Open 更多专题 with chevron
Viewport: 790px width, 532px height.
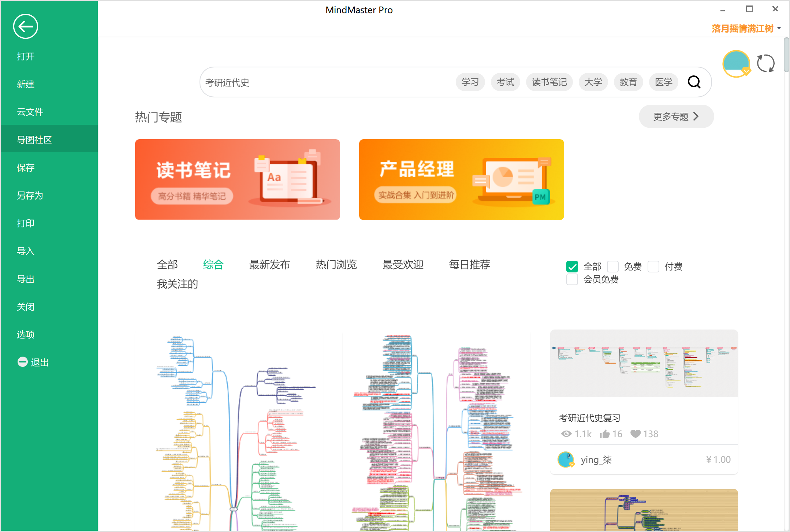click(x=676, y=116)
